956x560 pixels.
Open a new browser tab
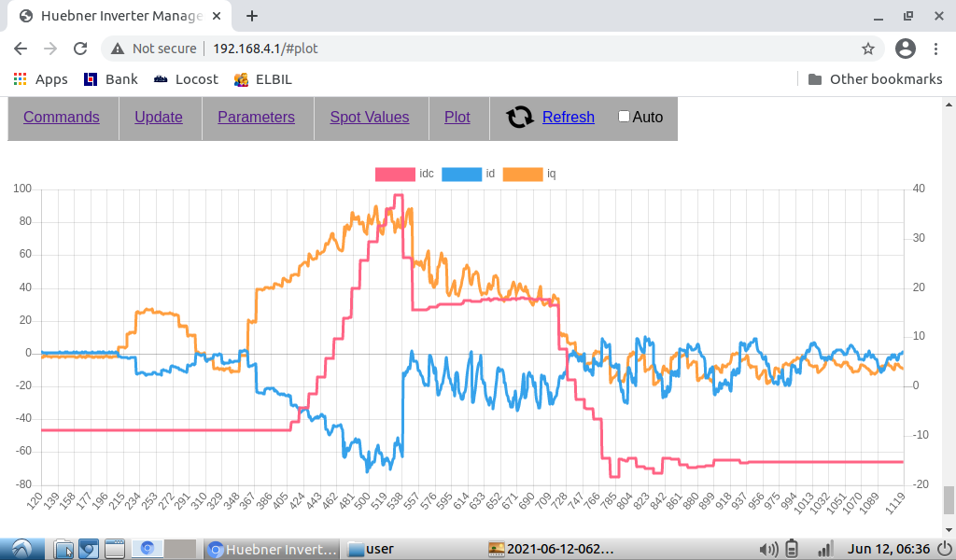252,16
